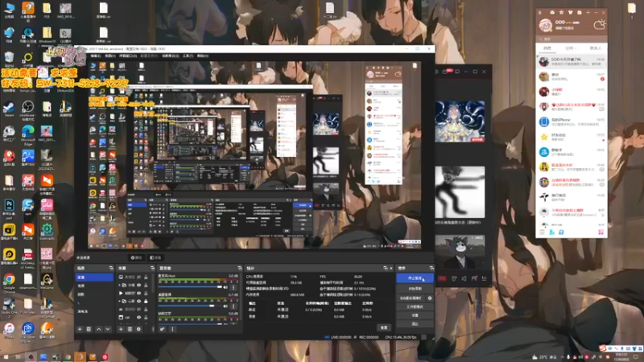Image resolution: width=644 pixels, height=362 pixels.
Task: Open the Steam desktop shortcut
Action: [9, 109]
